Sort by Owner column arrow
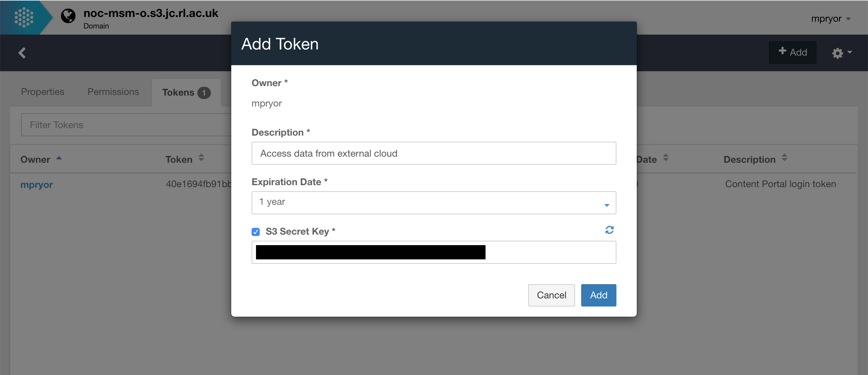 click(x=59, y=158)
